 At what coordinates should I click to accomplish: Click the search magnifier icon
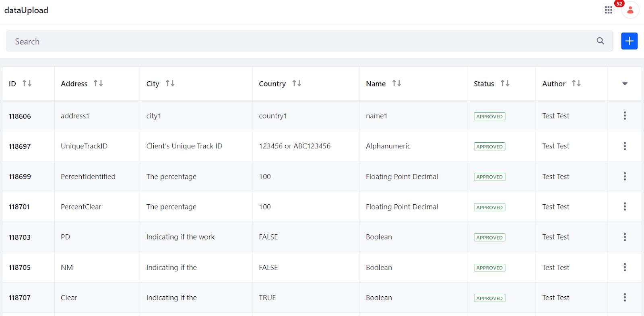[600, 41]
